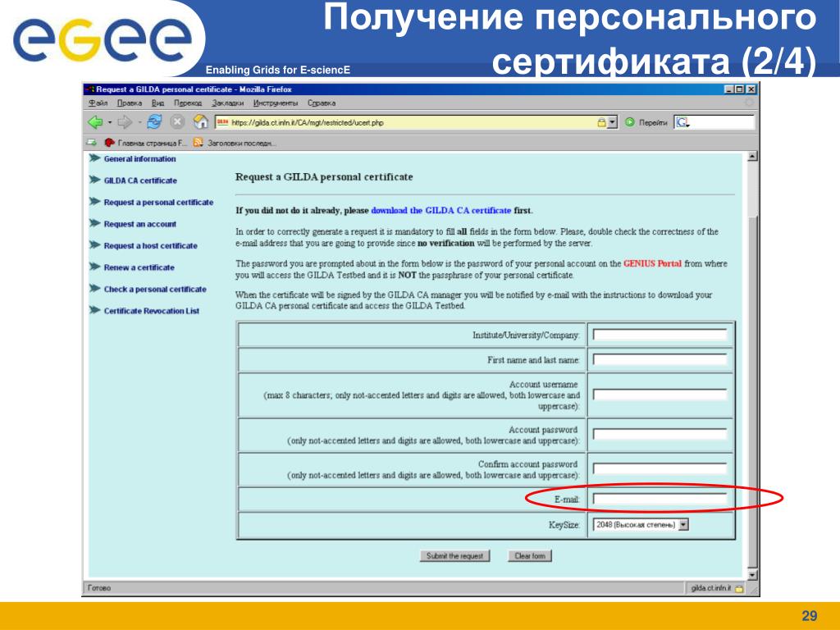Screen dimensions: 840x630
Task: Click the status bar padlock icon
Action: point(739,589)
